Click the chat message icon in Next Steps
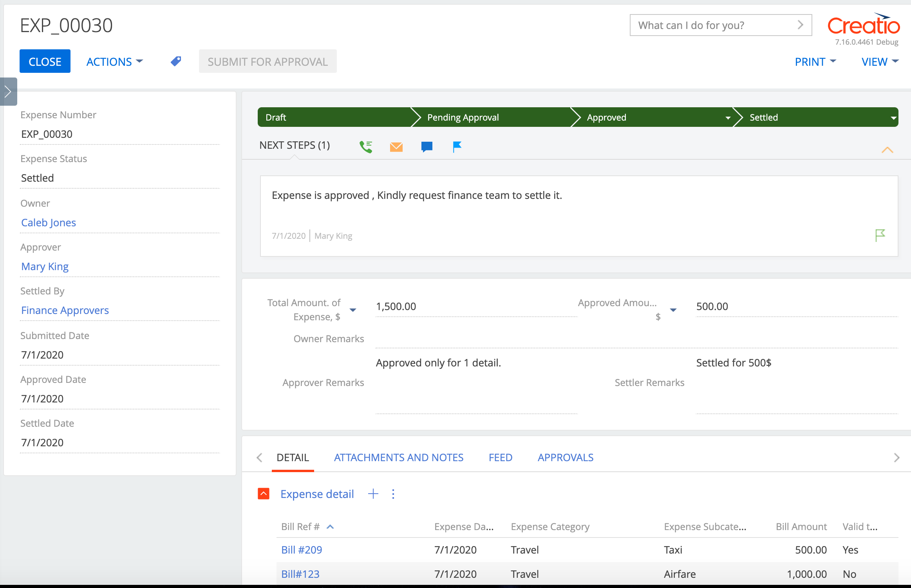The width and height of the screenshot is (911, 588). 426,147
